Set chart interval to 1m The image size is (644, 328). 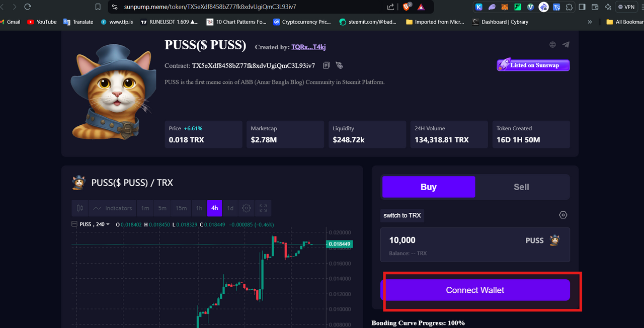[145, 208]
